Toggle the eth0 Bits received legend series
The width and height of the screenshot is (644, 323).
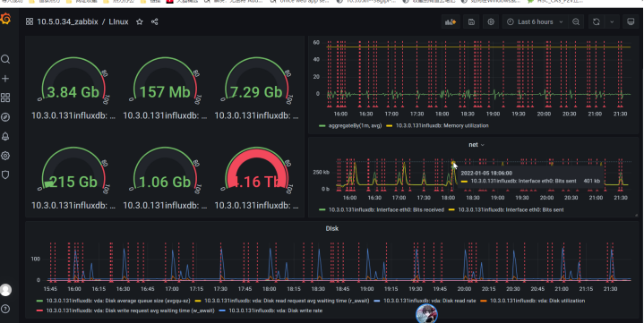tap(386, 209)
